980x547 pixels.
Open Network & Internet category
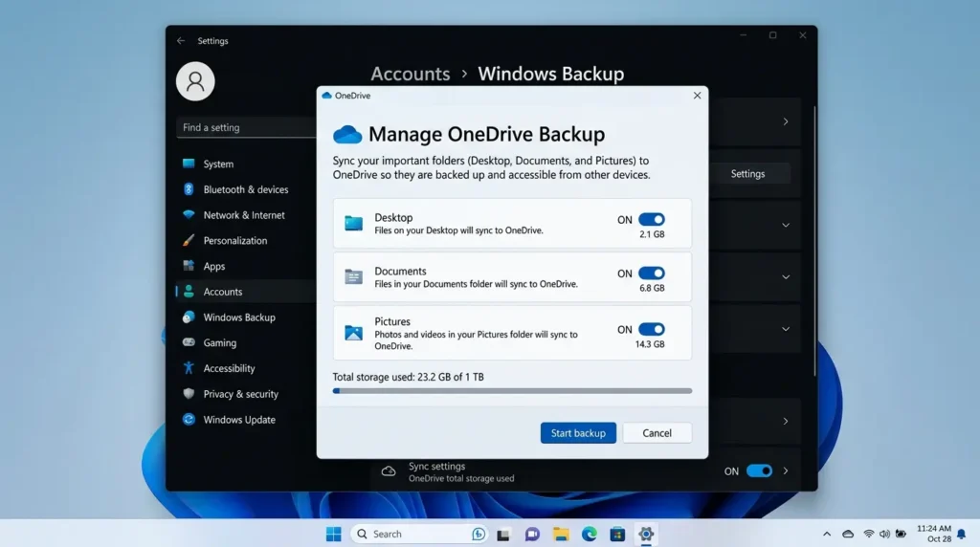coord(245,215)
